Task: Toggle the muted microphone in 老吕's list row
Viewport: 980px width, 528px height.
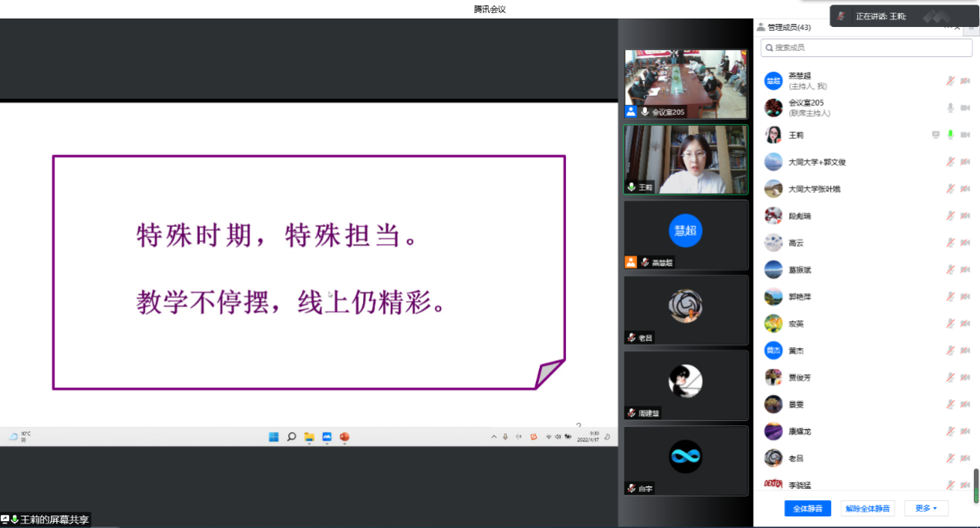Action: (951, 459)
